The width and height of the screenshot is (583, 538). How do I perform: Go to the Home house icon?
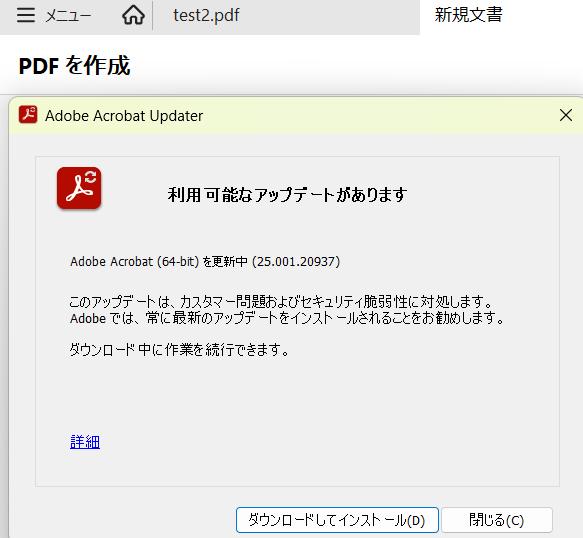pos(133,15)
